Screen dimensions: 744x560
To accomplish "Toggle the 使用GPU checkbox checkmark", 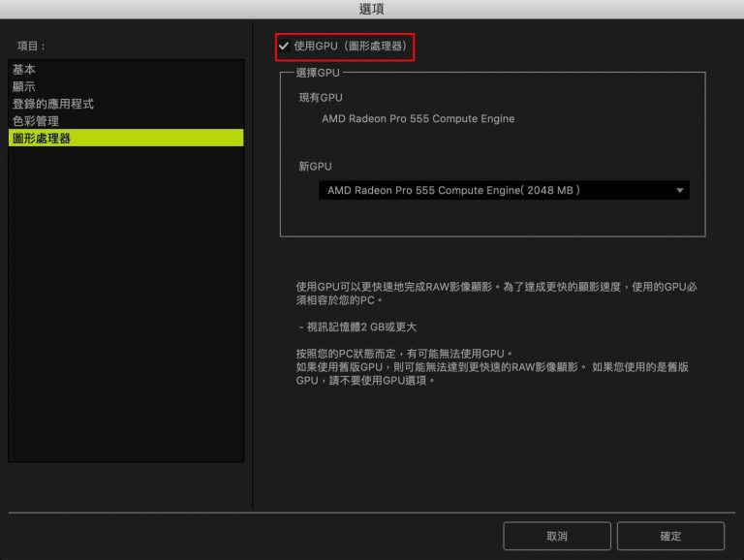I will point(284,46).
